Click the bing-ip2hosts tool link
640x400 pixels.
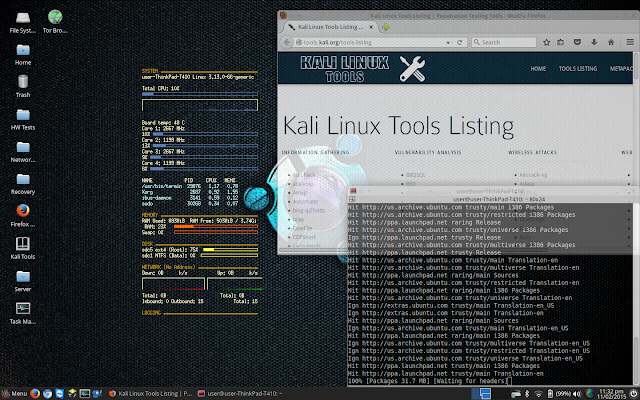click(309, 211)
